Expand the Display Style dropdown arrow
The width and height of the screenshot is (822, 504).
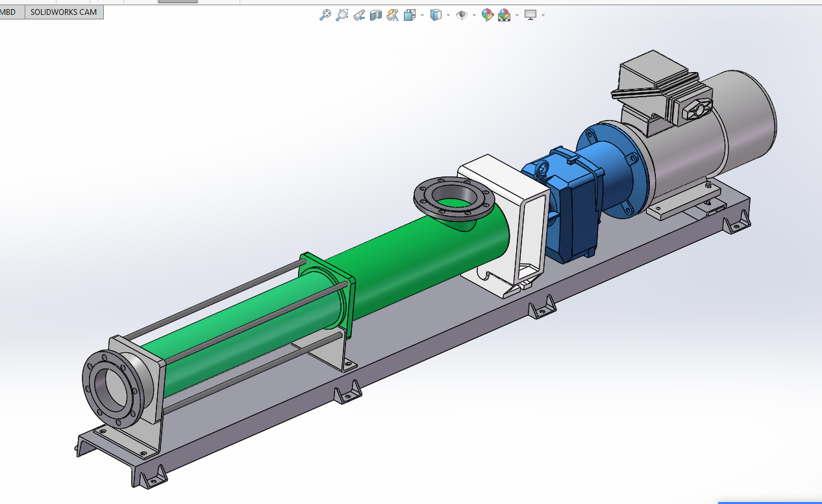448,15
